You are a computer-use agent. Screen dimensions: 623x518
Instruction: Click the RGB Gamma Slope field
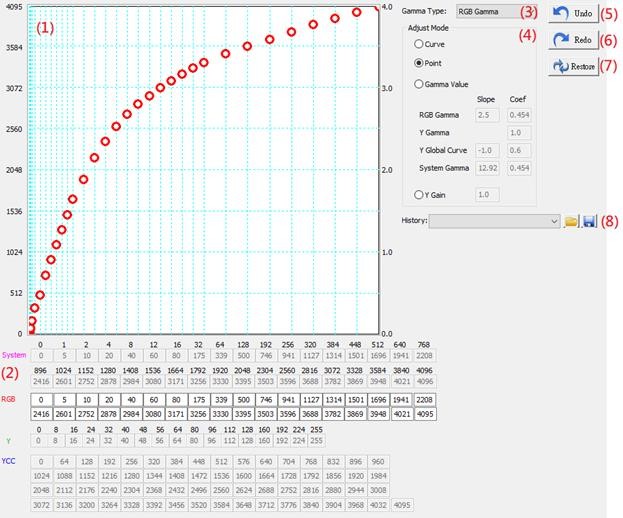point(486,115)
